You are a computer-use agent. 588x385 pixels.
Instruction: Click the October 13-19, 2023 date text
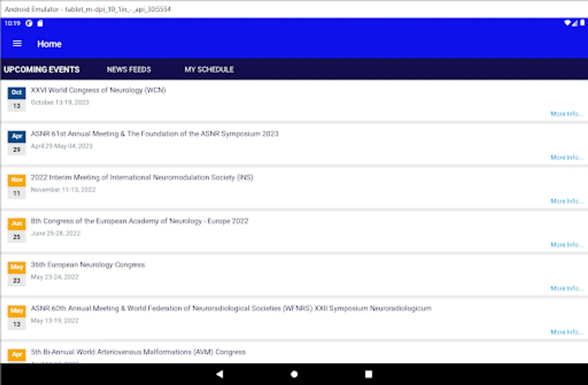[x=60, y=103]
